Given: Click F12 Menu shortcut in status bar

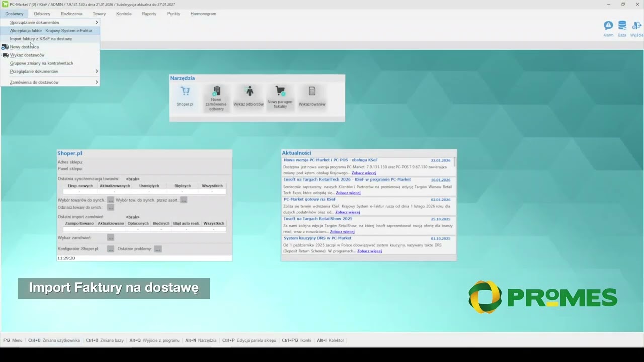Looking at the screenshot, I should pyautogui.click(x=13, y=340).
